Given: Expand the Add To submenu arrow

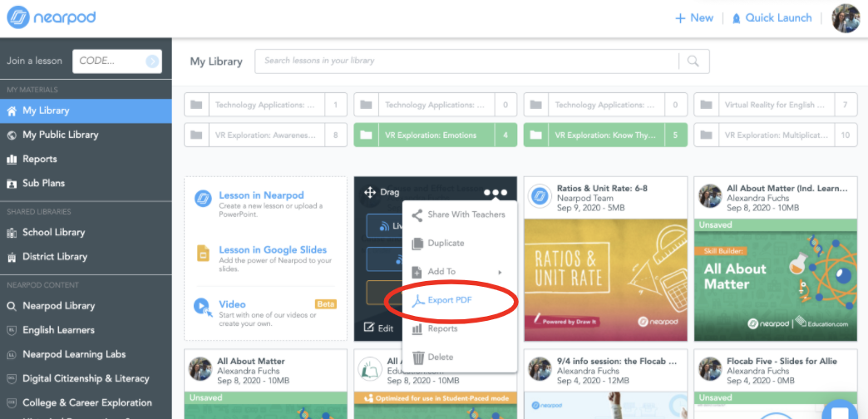Looking at the screenshot, I should pyautogui.click(x=500, y=272).
